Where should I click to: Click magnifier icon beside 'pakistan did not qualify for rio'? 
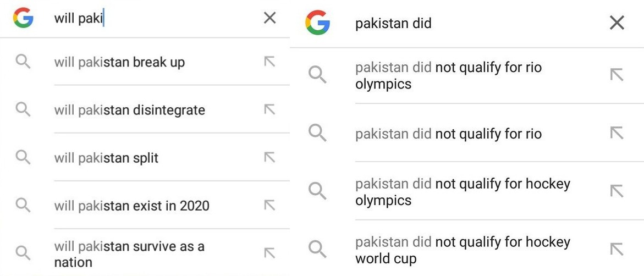[x=317, y=134]
